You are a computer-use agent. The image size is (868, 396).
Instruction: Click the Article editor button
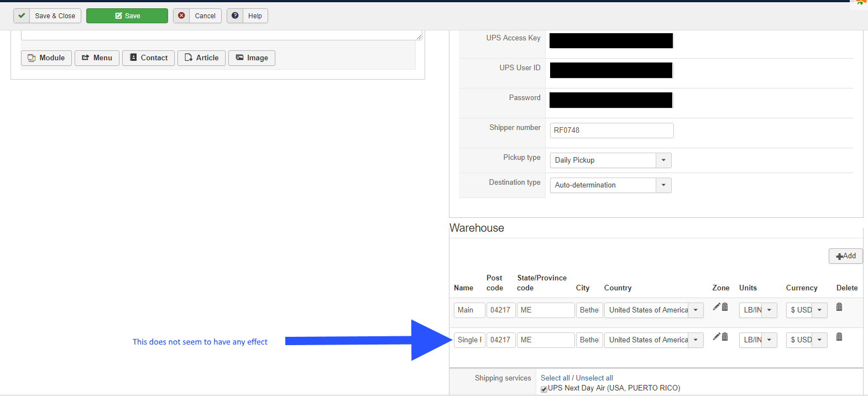pos(201,58)
